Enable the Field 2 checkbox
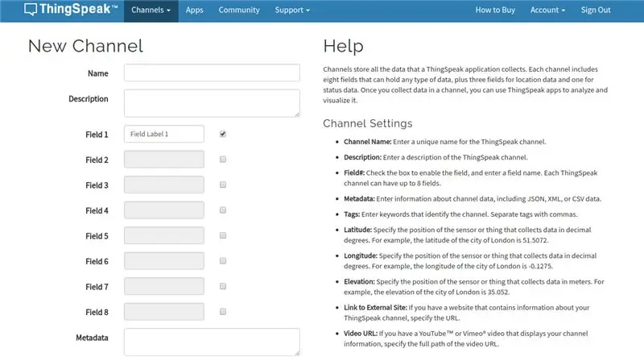This screenshot has width=644, height=357. [223, 160]
